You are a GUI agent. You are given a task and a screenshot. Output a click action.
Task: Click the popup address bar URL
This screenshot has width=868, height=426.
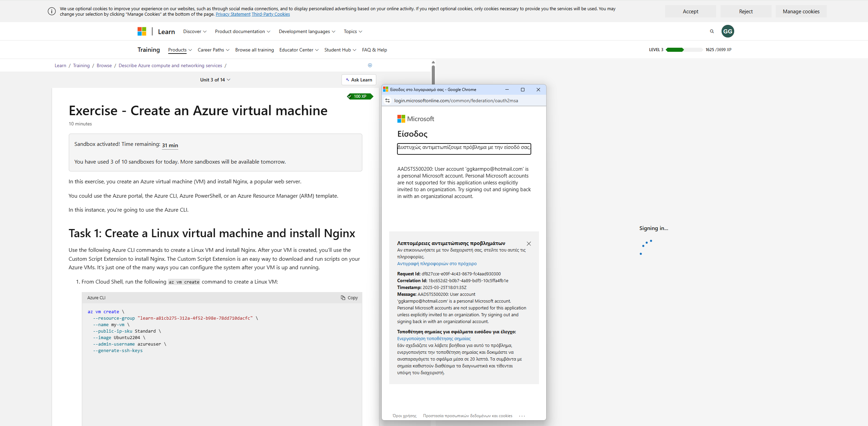456,101
